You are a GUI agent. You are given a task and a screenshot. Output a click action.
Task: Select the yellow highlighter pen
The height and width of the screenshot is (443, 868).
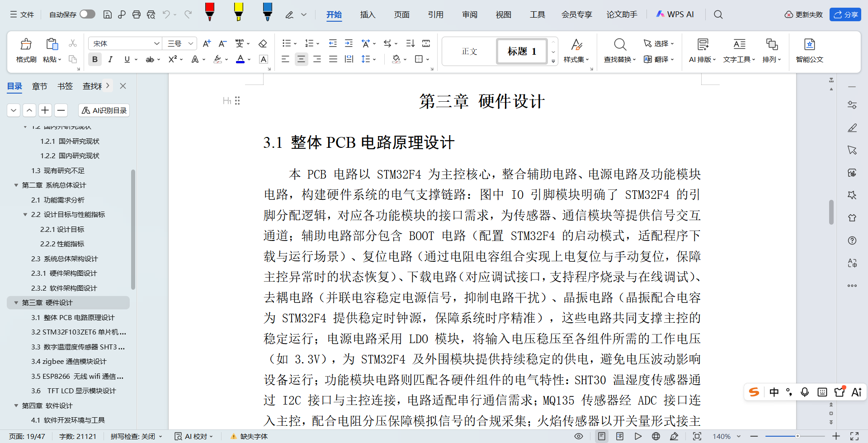(239, 12)
